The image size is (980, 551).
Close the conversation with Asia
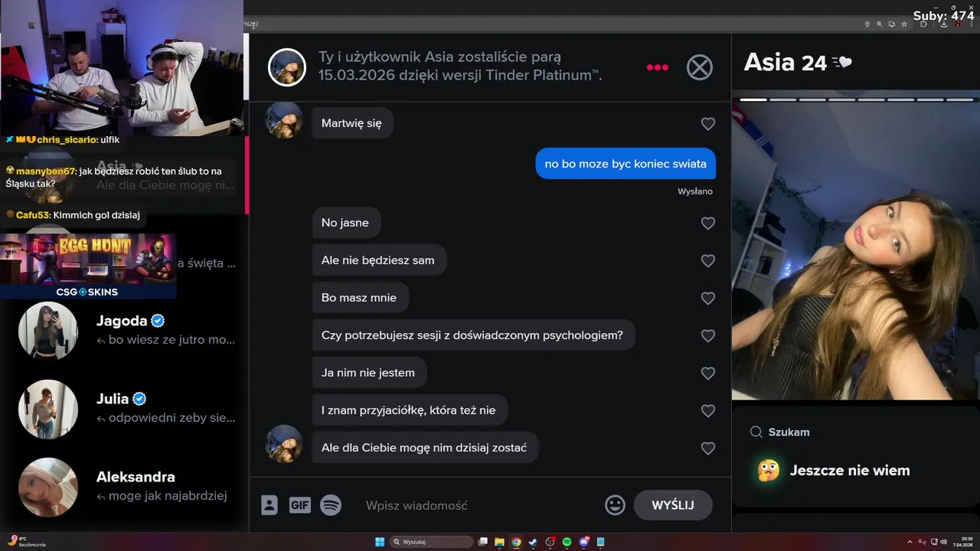(699, 67)
